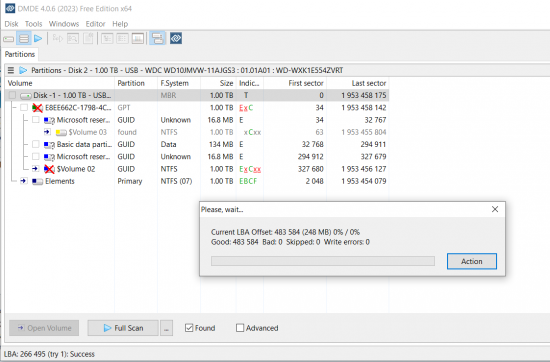The width and height of the screenshot is (550, 362).
Task: Click the First sector column header
Action: click(x=295, y=83)
